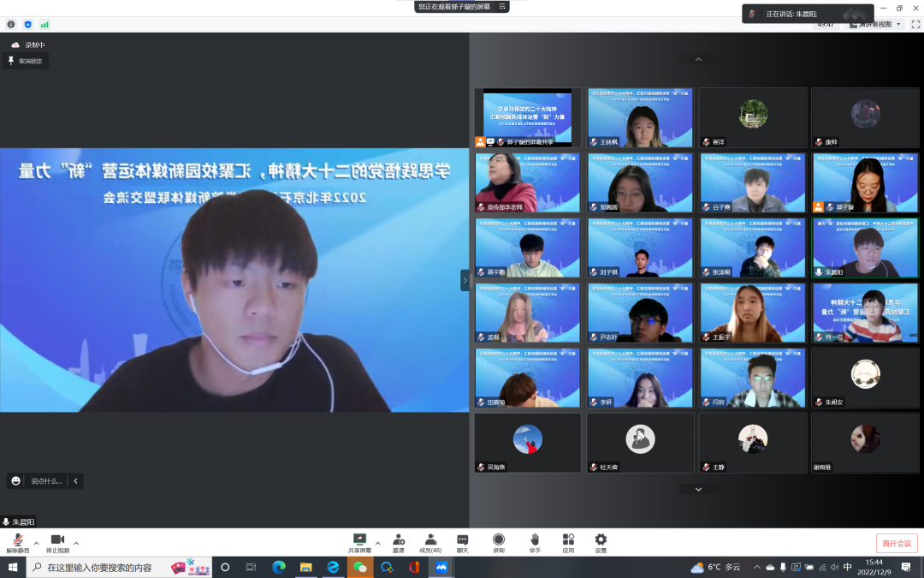Raise hand with the 举手 icon
The width and height of the screenshot is (924, 578).
coord(535,540)
